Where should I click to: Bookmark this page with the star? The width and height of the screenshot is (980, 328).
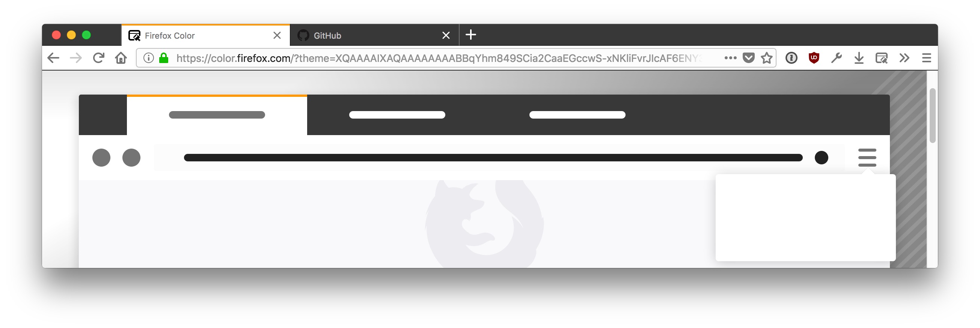(x=767, y=58)
